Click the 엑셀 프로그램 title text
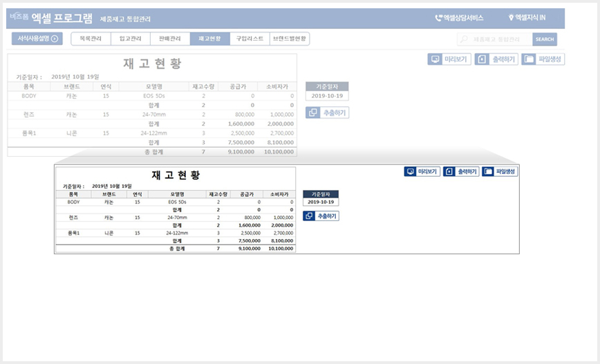This screenshot has height=364, width=600. coord(62,17)
